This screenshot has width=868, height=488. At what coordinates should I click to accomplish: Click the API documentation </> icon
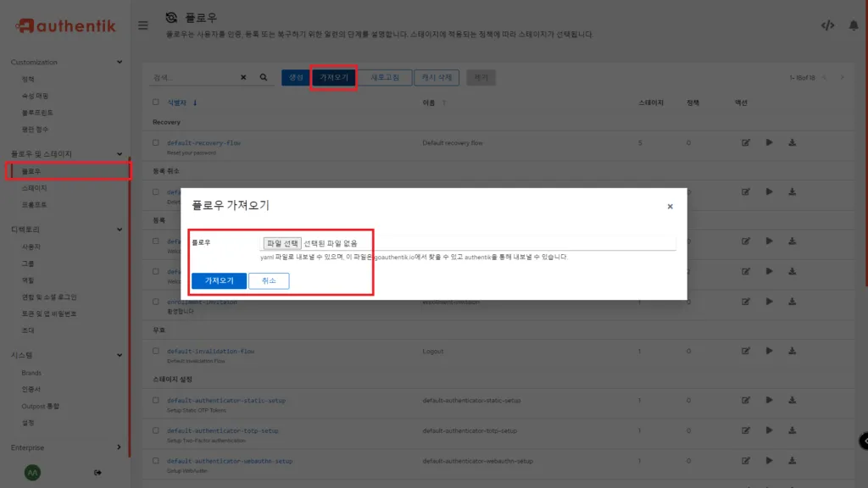pyautogui.click(x=828, y=25)
